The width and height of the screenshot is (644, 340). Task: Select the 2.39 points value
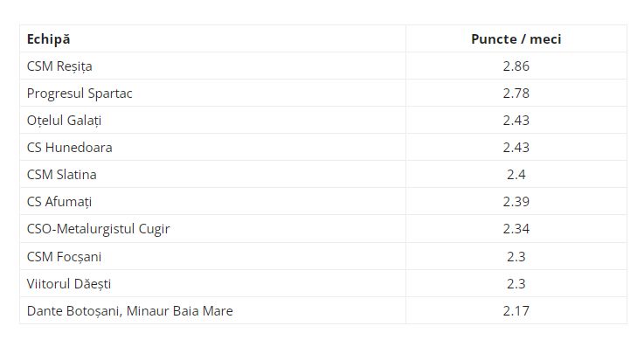point(516,202)
